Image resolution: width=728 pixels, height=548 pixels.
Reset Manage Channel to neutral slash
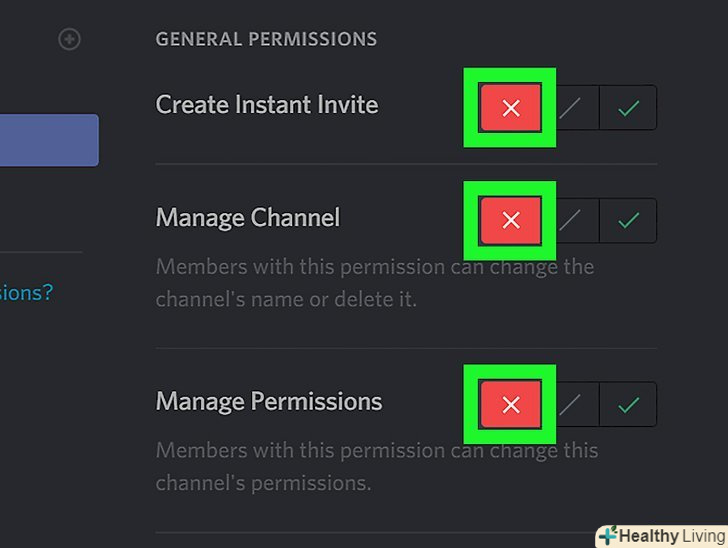click(x=570, y=221)
